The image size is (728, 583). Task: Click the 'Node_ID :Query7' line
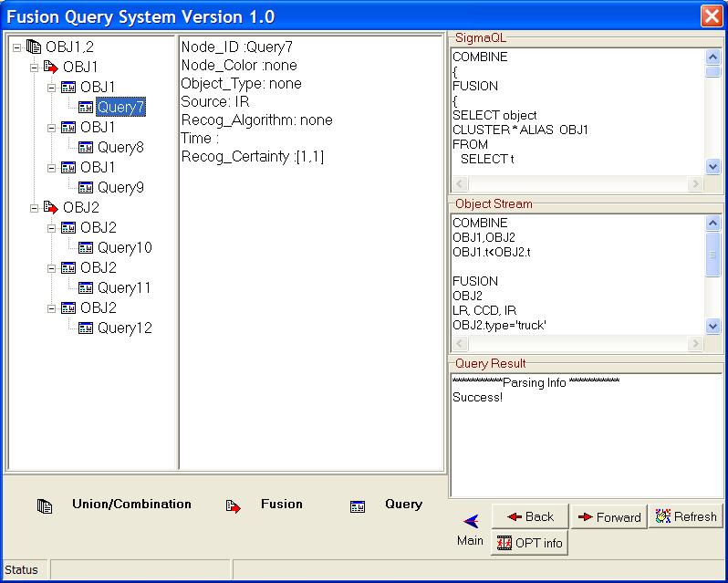(x=237, y=47)
